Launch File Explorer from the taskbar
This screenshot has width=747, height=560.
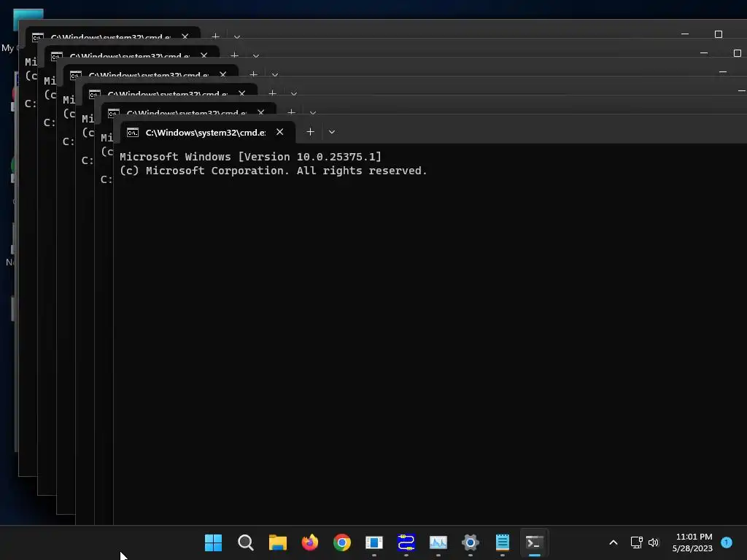pyautogui.click(x=278, y=542)
